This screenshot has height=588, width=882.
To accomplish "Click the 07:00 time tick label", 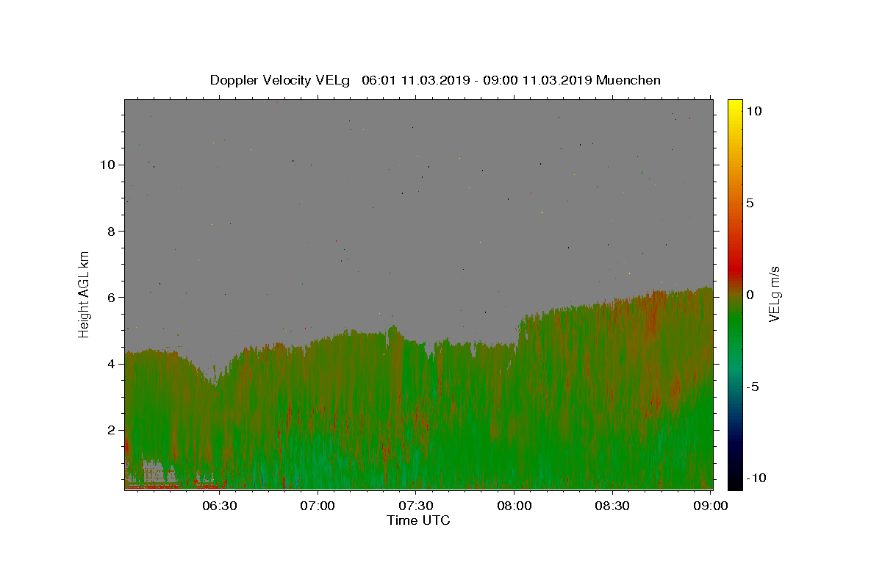I will tap(318, 506).
